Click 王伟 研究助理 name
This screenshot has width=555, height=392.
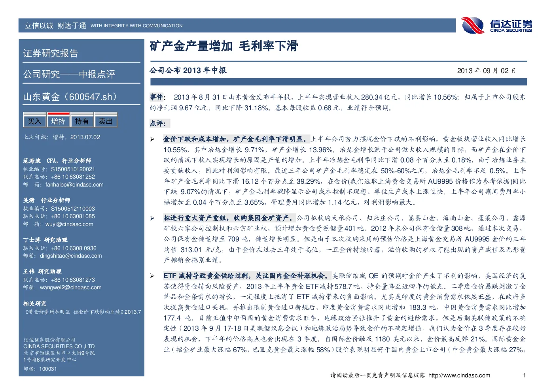click(x=42, y=271)
